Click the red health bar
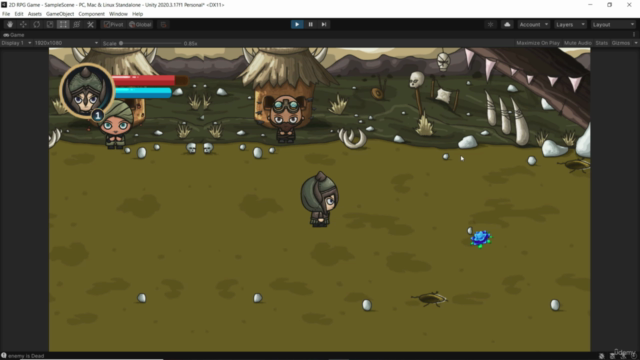This screenshot has width=640, height=360. [x=150, y=80]
